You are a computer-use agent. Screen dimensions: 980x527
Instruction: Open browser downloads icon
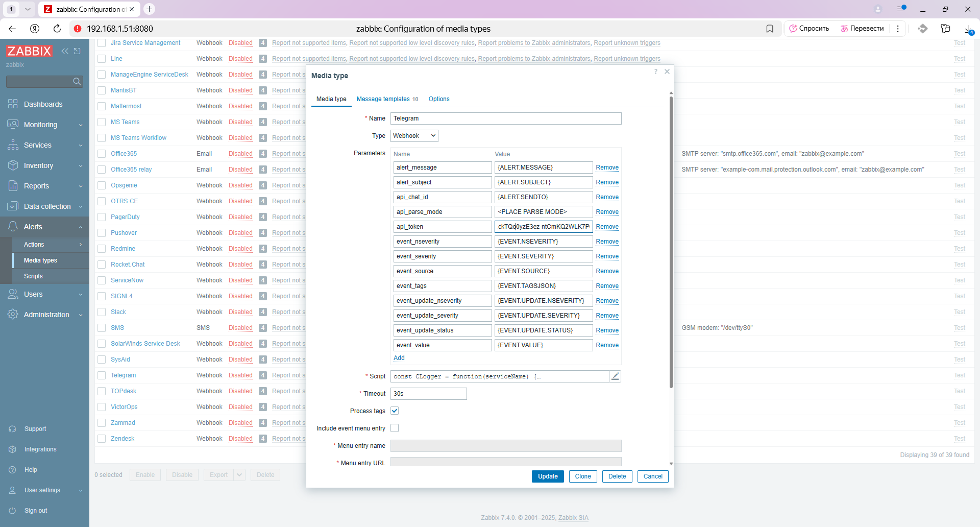(x=968, y=29)
